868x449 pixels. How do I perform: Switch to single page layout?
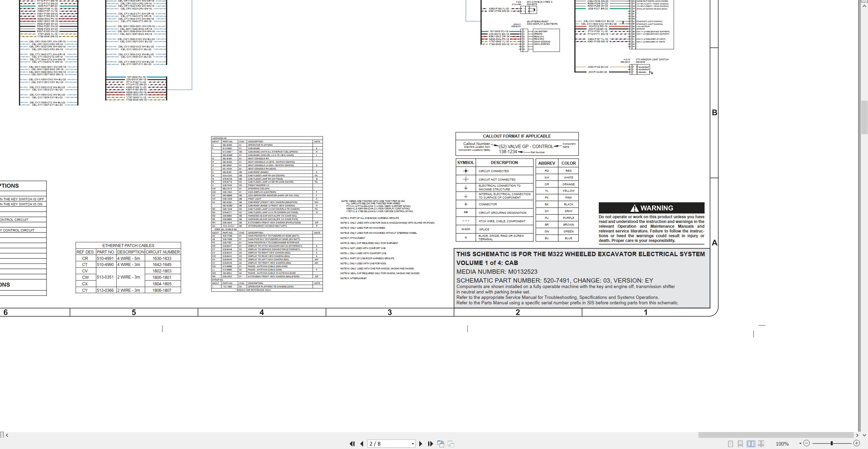point(730,444)
